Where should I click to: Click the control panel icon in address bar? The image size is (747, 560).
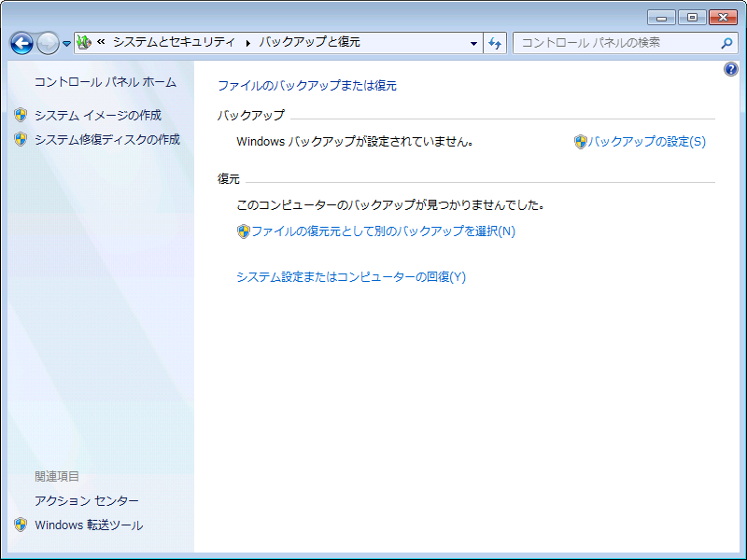click(x=84, y=42)
